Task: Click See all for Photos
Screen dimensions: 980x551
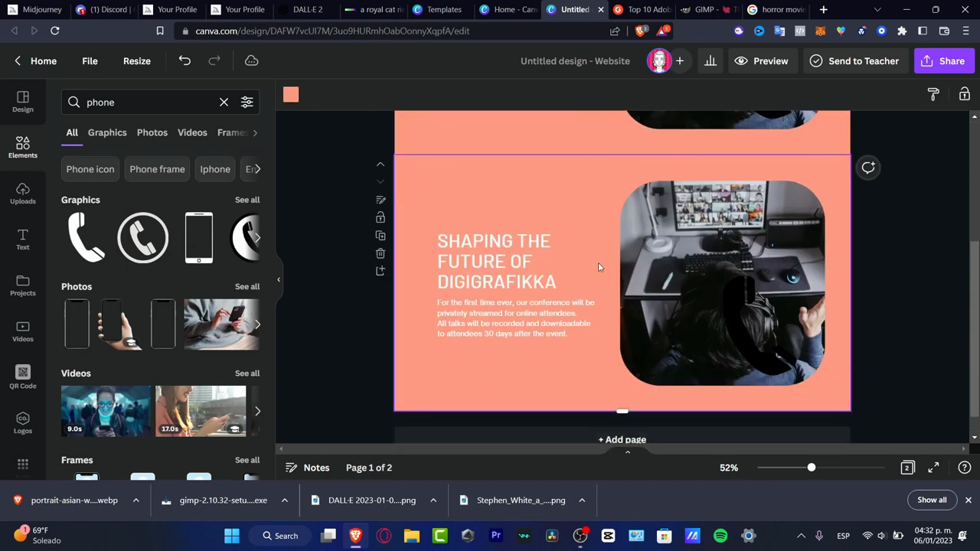Action: tap(247, 286)
